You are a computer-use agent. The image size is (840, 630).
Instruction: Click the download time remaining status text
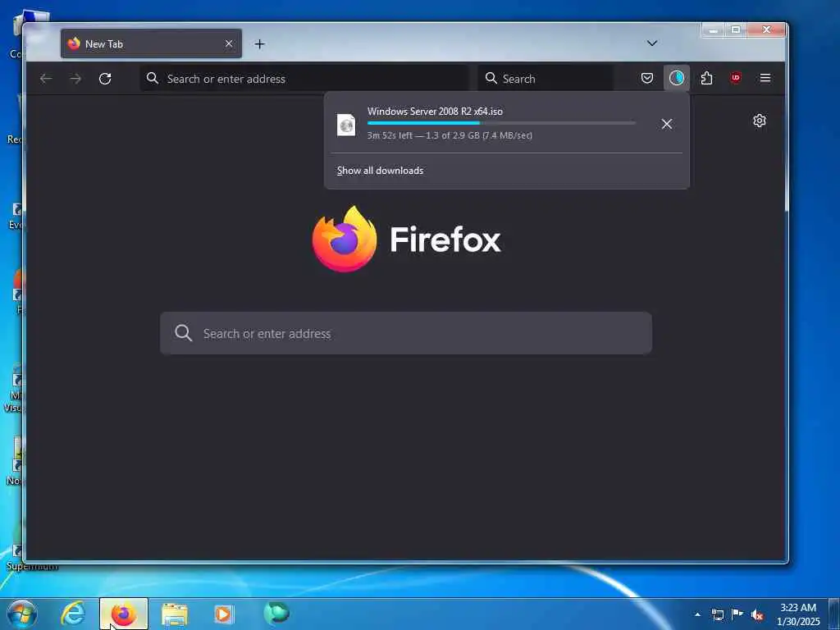coord(450,135)
